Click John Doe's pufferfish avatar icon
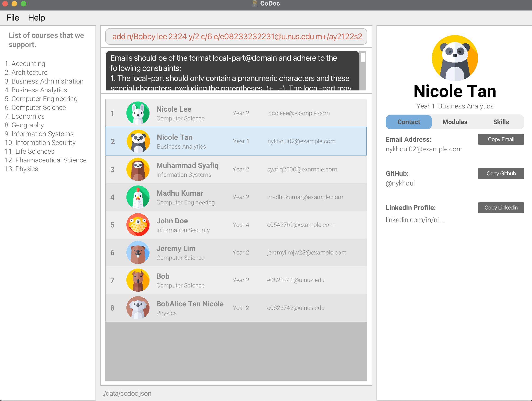Screen dimensions: 532x401 138,225
